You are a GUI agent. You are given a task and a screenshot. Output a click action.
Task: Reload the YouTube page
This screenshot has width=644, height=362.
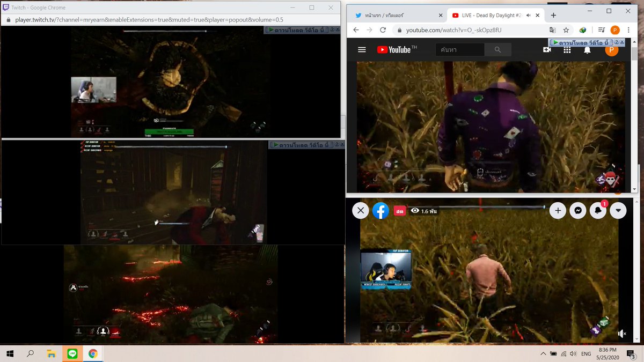[383, 30]
